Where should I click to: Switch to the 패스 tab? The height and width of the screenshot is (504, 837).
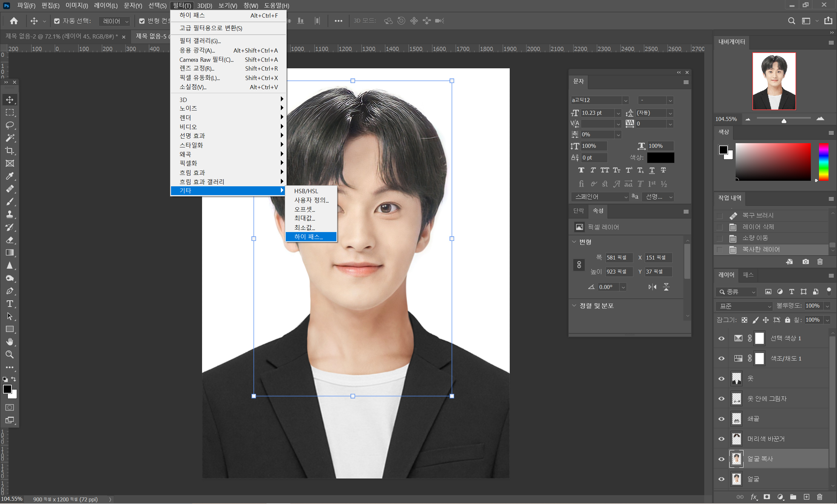[x=748, y=275]
